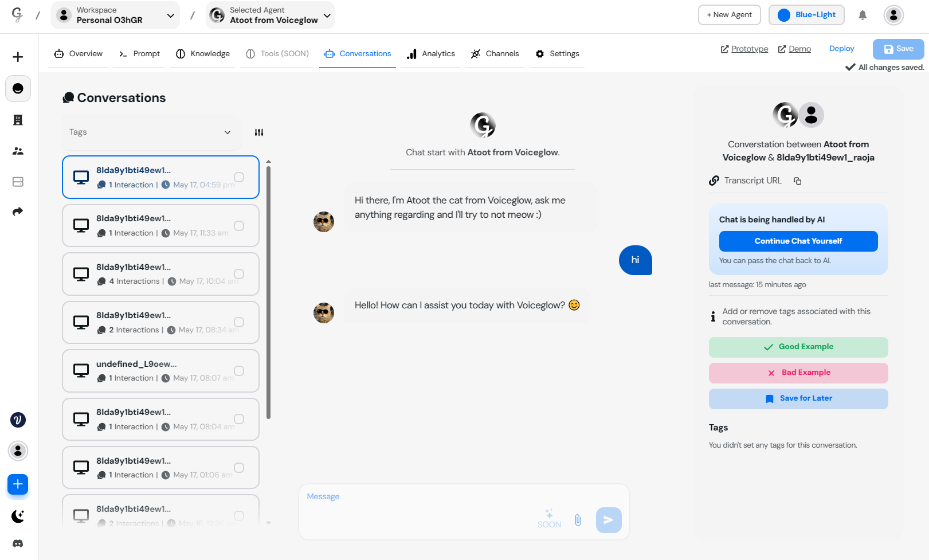The height and width of the screenshot is (560, 929).
Task: Open the Demo link
Action: point(794,49)
